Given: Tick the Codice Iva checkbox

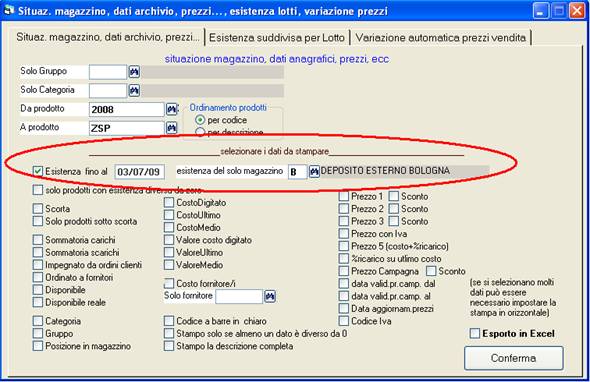Looking at the screenshot, I should pyautogui.click(x=344, y=321).
